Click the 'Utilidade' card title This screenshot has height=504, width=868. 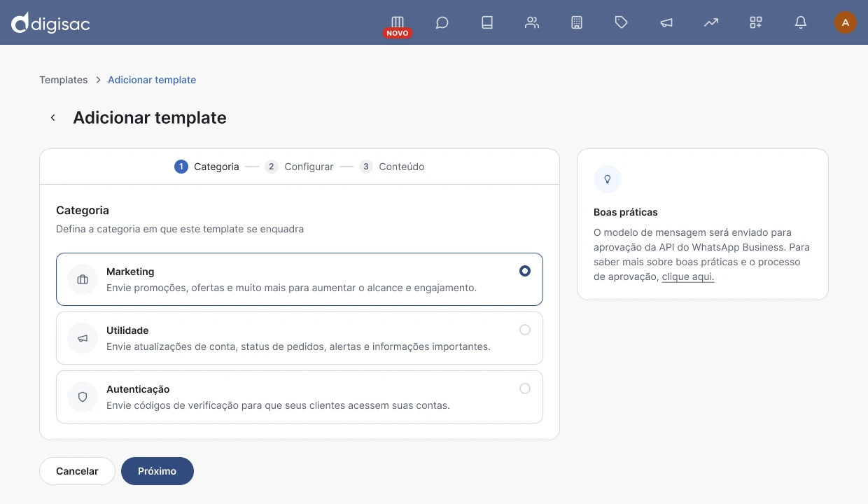tap(127, 330)
